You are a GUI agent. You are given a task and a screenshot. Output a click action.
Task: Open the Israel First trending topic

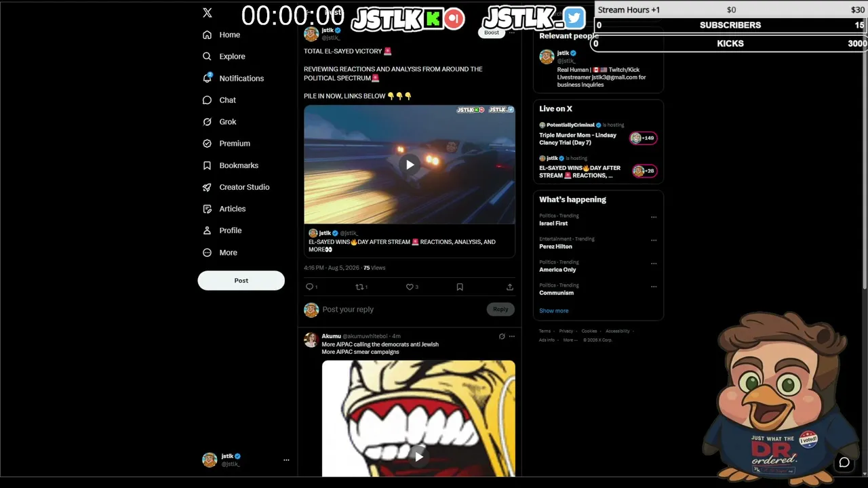[553, 224]
